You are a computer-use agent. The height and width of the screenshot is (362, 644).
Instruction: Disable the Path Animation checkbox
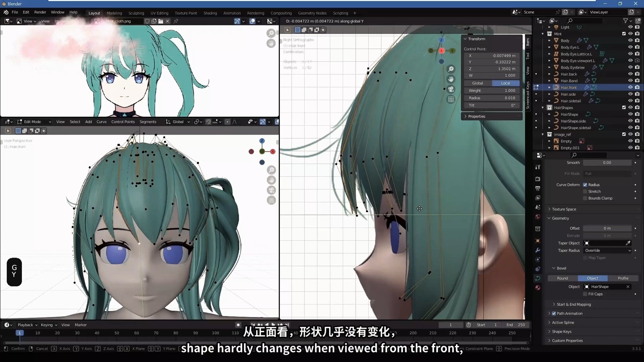[554, 313]
